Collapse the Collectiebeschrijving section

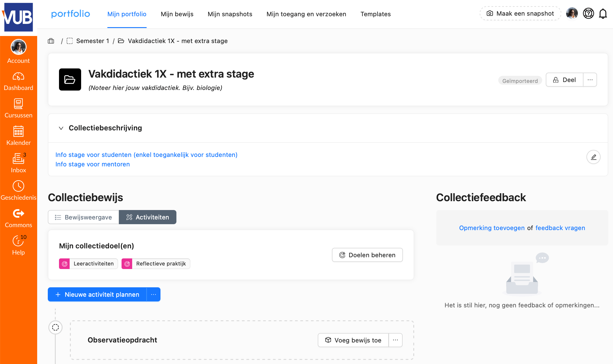click(x=61, y=128)
